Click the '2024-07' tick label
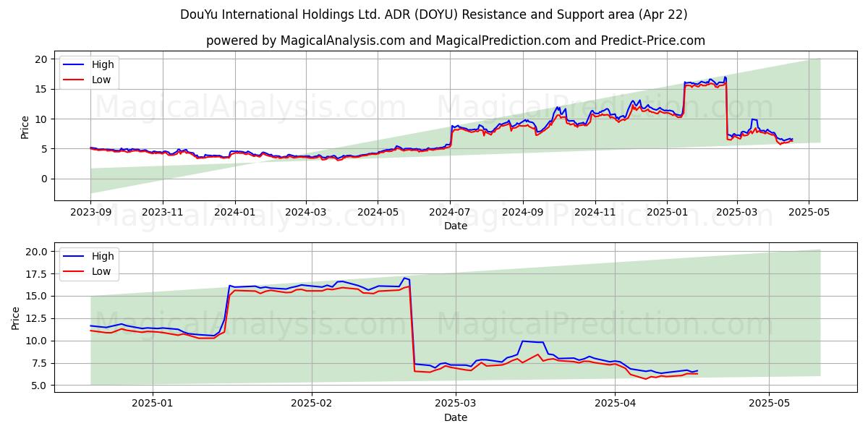 point(450,213)
